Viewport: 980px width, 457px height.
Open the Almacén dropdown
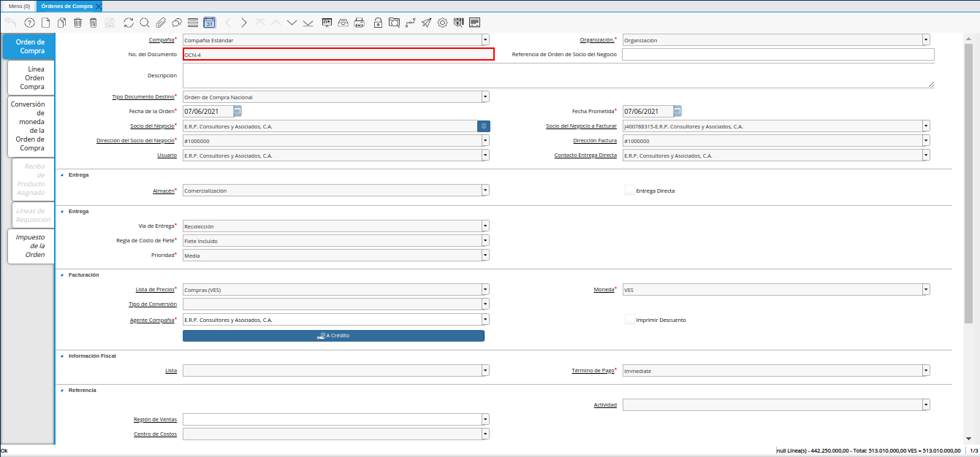485,191
